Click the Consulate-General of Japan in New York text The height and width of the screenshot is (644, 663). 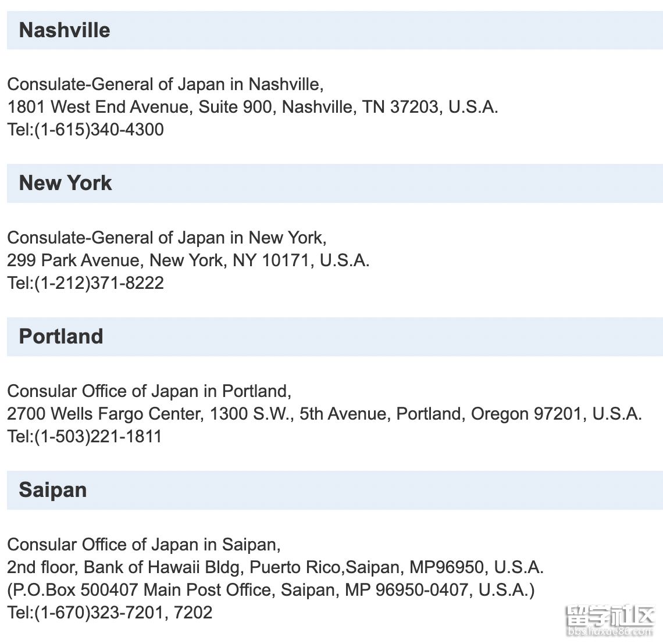click(167, 238)
